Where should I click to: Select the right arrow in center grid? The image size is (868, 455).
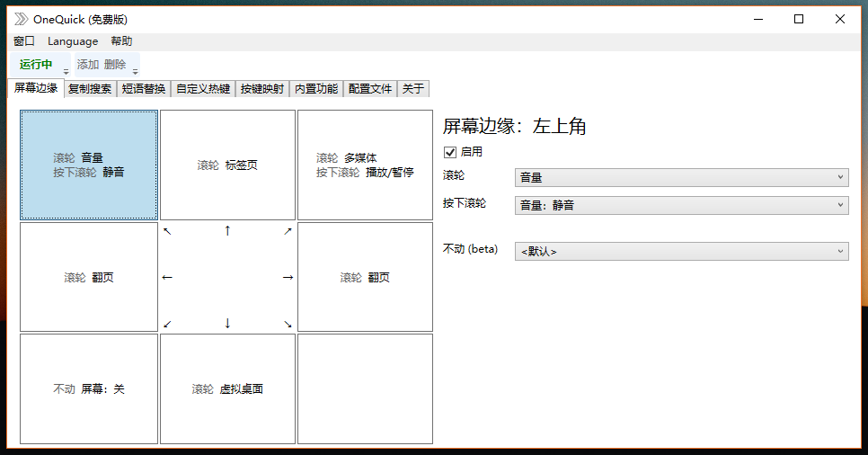(288, 278)
